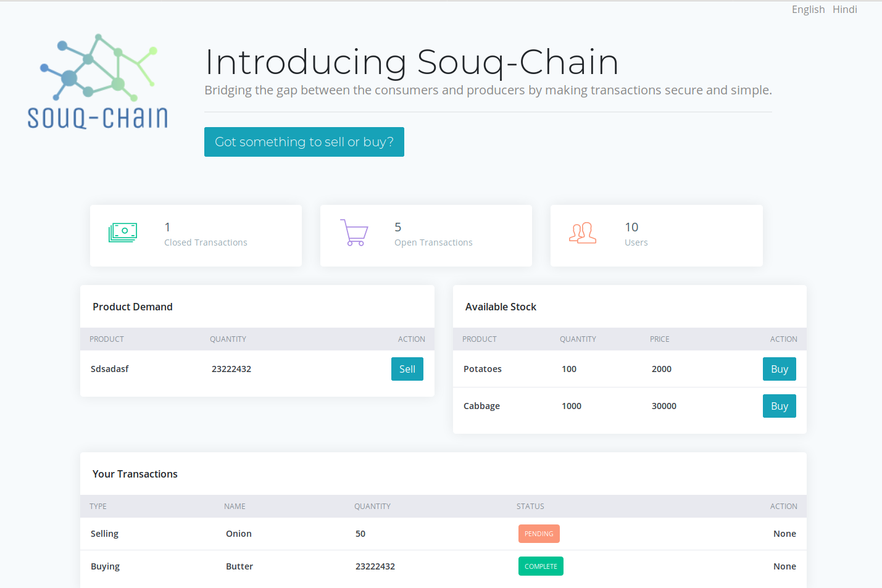The image size is (882, 588).
Task: Click the 'Got something to sell or buy?' button
Action: click(x=304, y=142)
